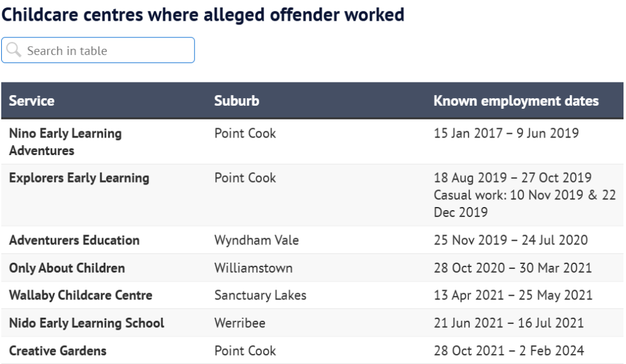Click the Childcare centres page heading
The height and width of the screenshot is (364, 626).
click(x=203, y=15)
